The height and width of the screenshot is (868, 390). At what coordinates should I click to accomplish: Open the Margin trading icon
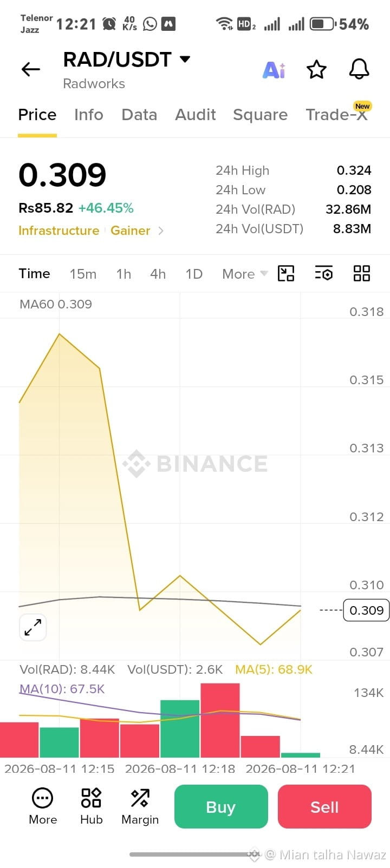[x=140, y=806]
